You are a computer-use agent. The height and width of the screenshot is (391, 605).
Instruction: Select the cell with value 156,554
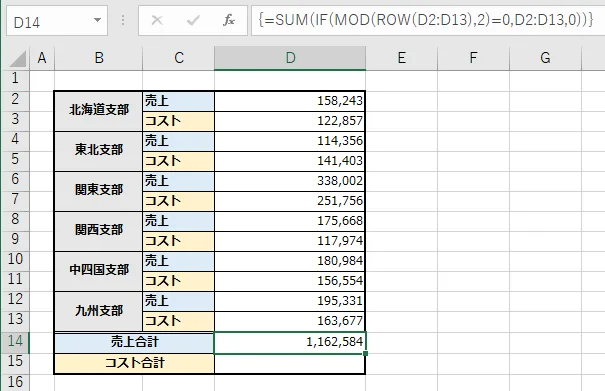point(290,281)
